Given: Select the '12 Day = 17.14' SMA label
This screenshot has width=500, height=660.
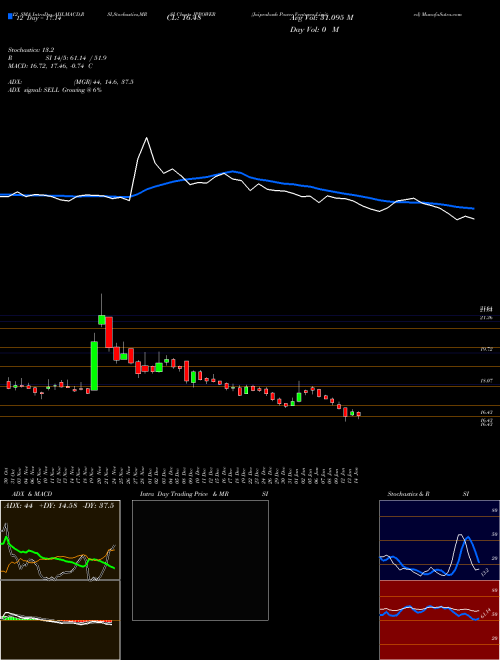Looking at the screenshot, I should point(38,19).
